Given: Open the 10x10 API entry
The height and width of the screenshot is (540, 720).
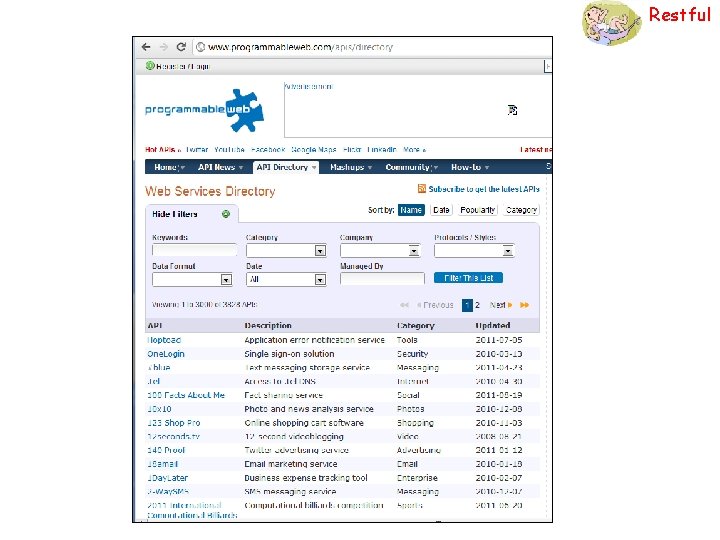Looking at the screenshot, I should coord(159,409).
